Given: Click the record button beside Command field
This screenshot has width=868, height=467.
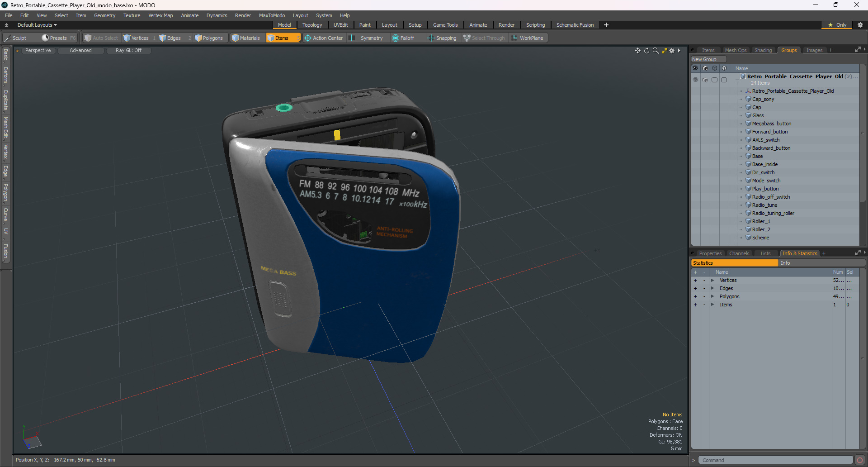Looking at the screenshot, I should (860, 460).
